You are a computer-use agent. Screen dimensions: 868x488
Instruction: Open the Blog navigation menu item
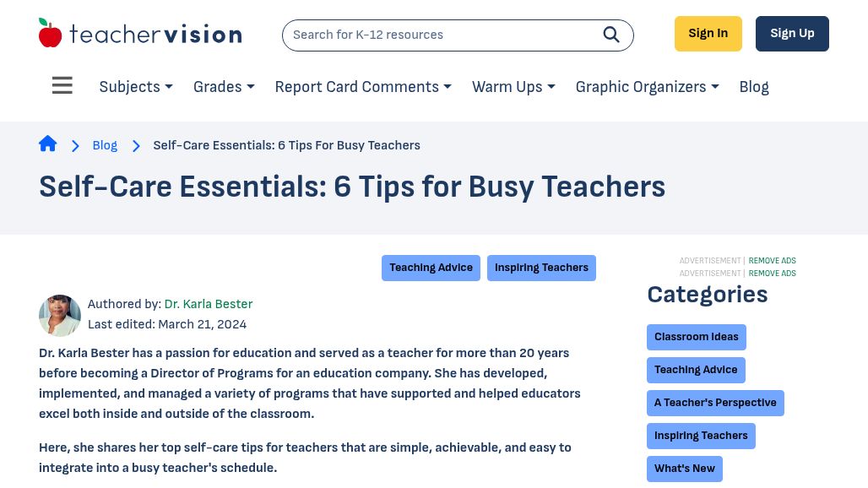(754, 87)
